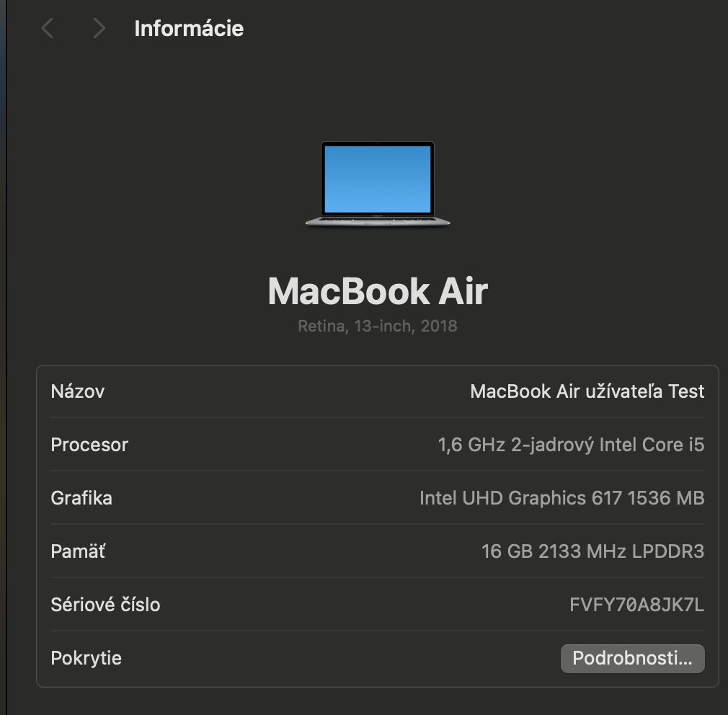Click the Sériové číslo label

[x=105, y=605]
